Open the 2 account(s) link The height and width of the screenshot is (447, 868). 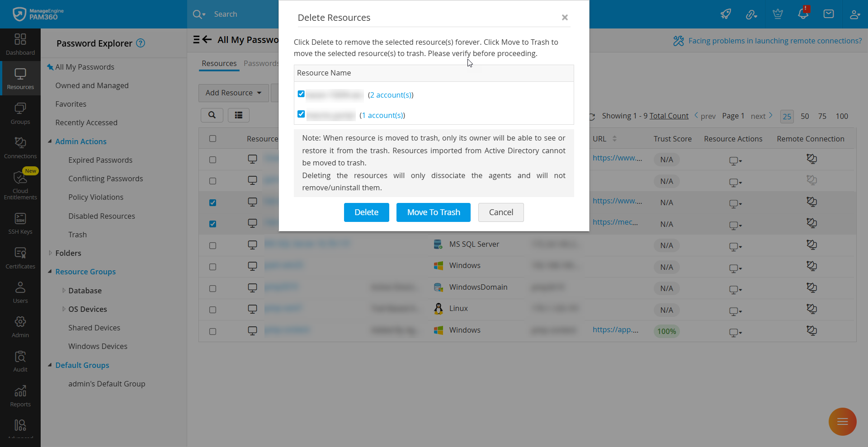pos(391,95)
